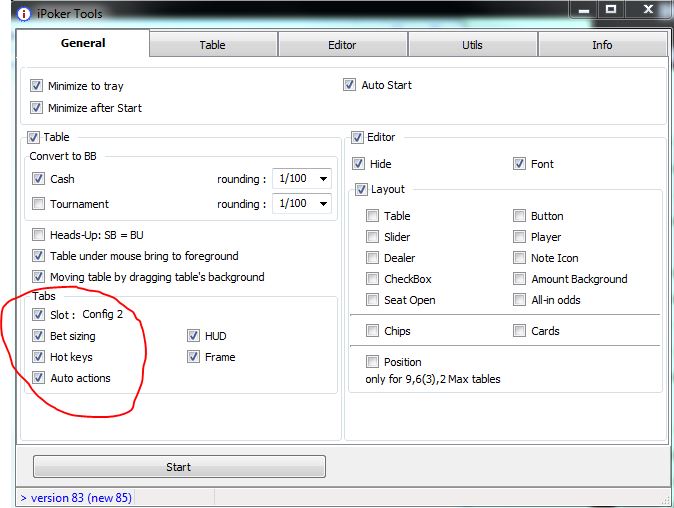Viewport: 674px width, 508px height.
Task: Uncheck Moving table by dragging background
Action: click(x=38, y=276)
